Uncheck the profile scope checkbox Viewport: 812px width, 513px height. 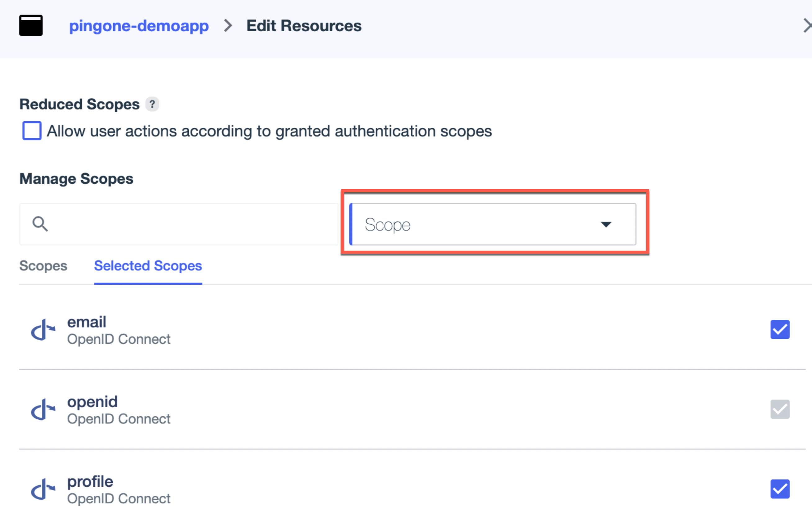coord(780,489)
